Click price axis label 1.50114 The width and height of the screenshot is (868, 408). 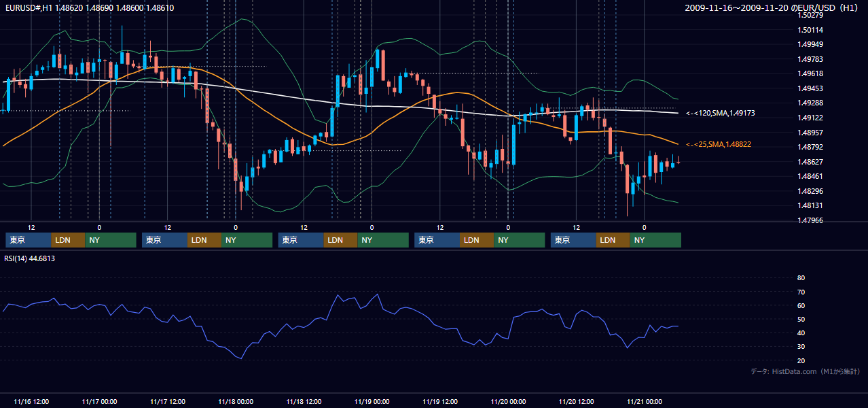pyautogui.click(x=810, y=30)
